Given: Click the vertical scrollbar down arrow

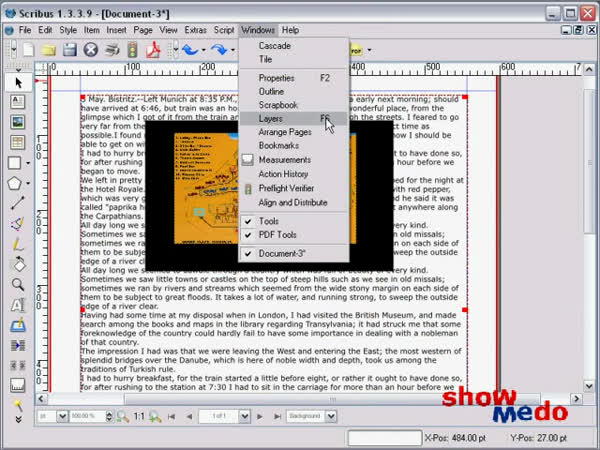Looking at the screenshot, I should (589, 385).
